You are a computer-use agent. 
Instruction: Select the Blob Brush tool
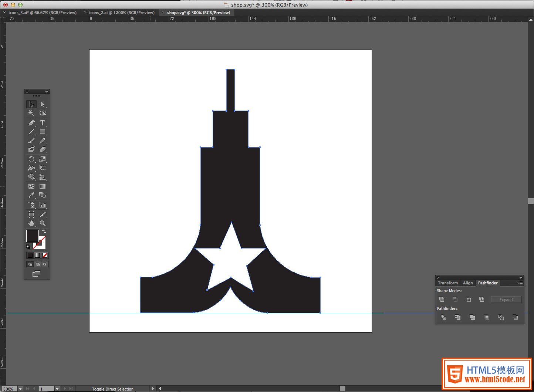[31, 149]
